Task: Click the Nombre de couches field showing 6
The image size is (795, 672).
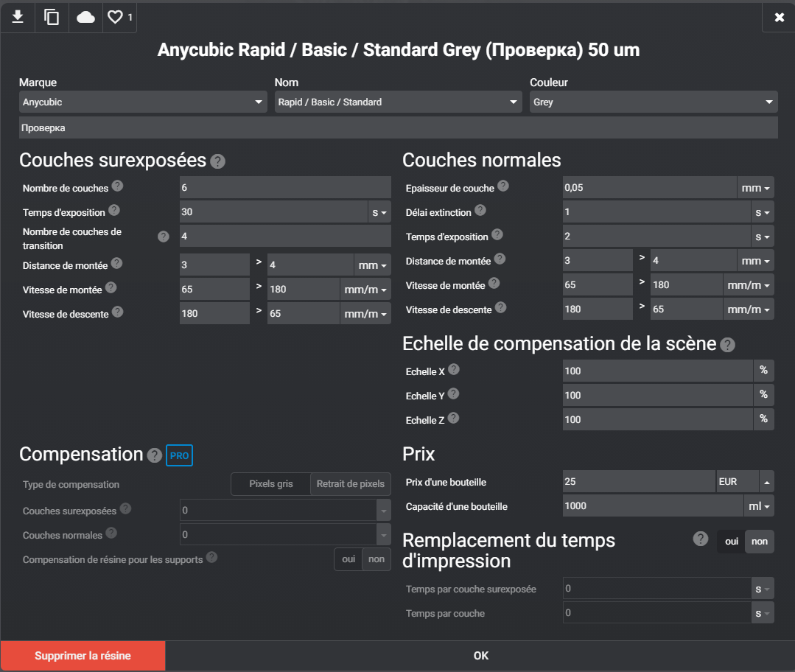Action: pyautogui.click(x=285, y=188)
